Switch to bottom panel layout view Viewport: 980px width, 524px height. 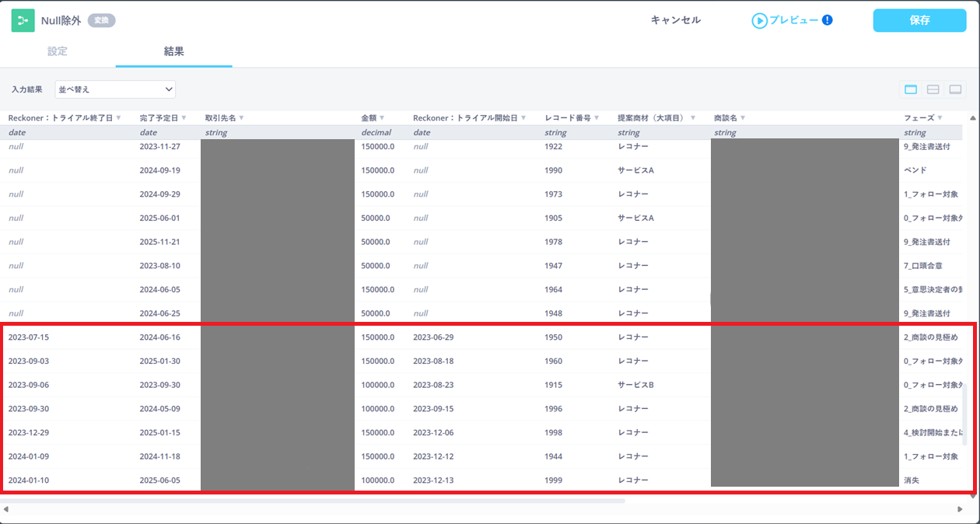(x=955, y=89)
